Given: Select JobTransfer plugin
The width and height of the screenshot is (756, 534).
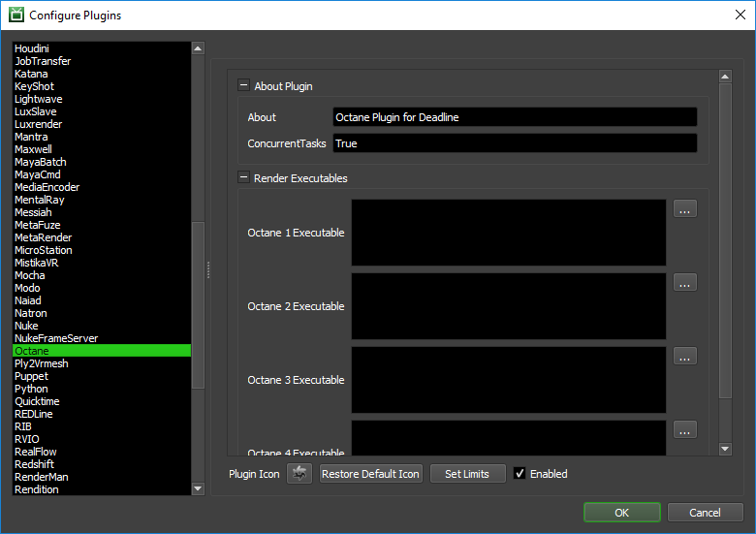Looking at the screenshot, I should click(x=102, y=61).
